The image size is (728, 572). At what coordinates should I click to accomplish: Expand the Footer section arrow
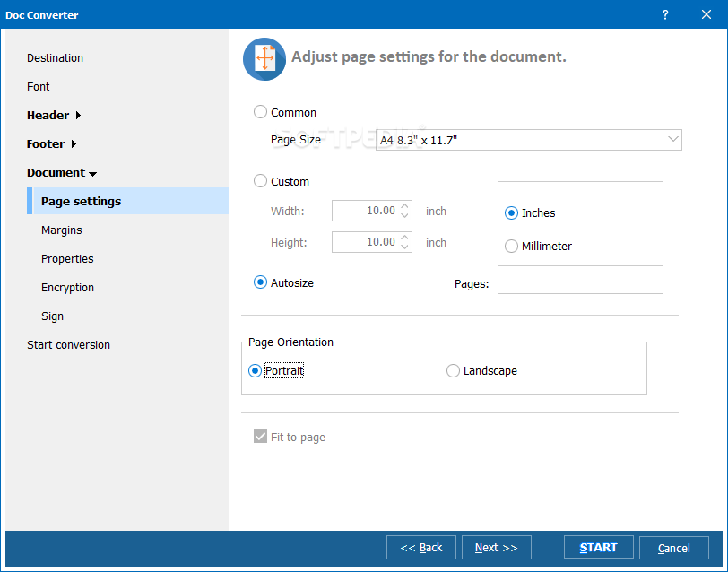pyautogui.click(x=74, y=144)
